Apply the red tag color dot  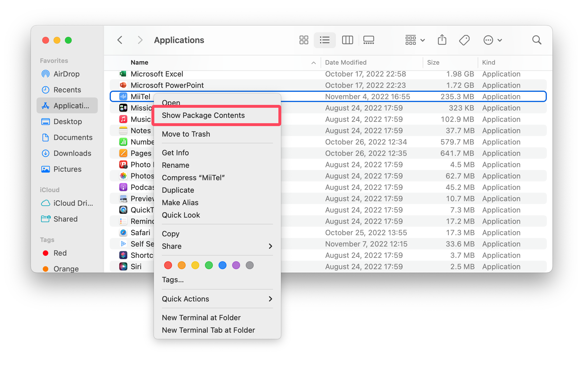[x=168, y=265]
